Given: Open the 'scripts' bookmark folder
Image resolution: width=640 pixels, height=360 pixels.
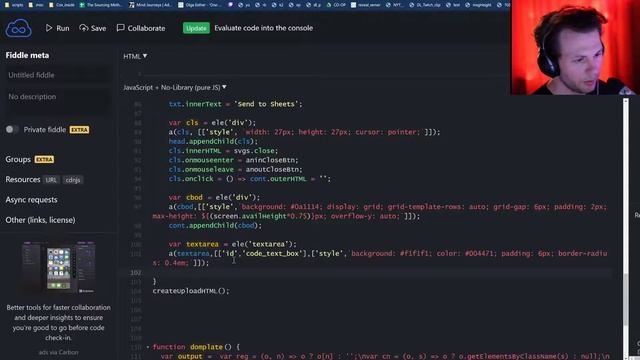Looking at the screenshot, I should 14,5.
